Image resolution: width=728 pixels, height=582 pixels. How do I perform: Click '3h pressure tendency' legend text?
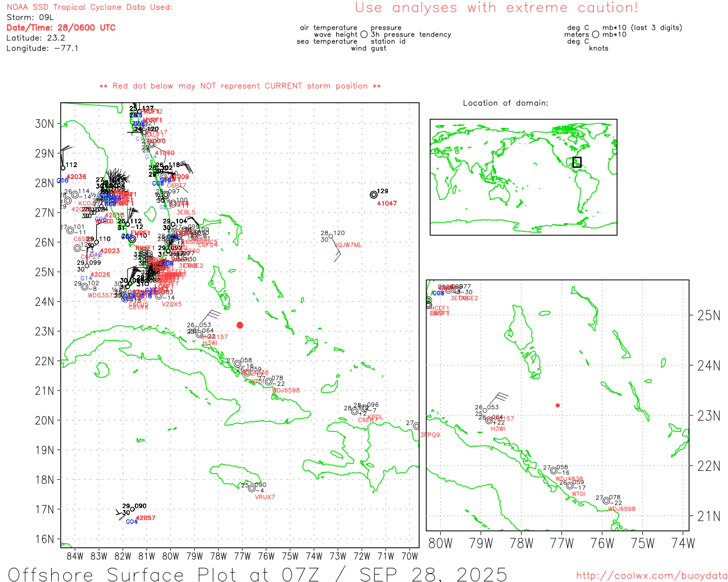[x=411, y=35]
